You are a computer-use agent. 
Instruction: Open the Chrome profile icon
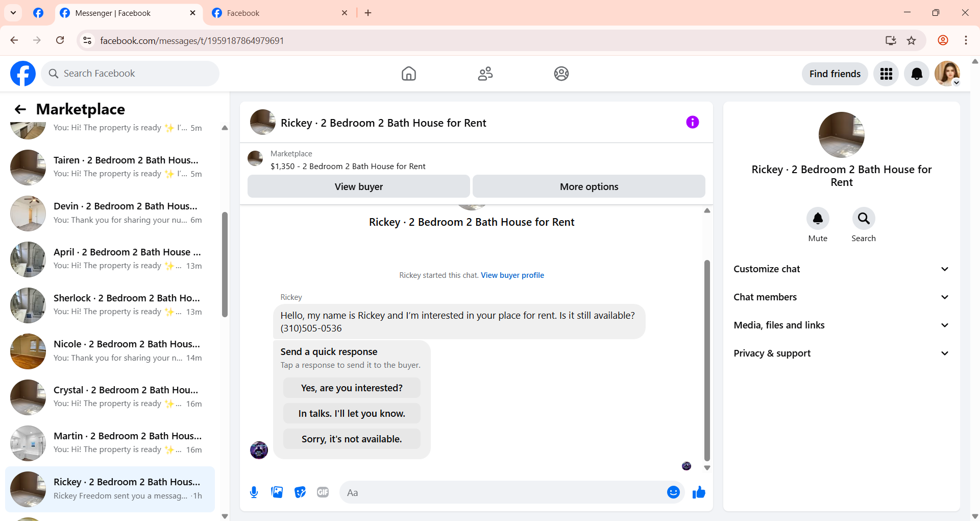point(943,40)
